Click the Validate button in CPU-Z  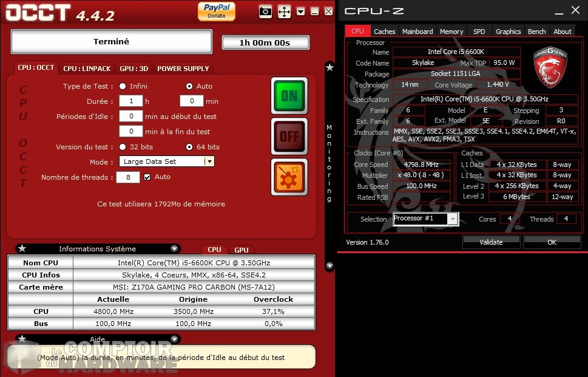pyautogui.click(x=491, y=242)
